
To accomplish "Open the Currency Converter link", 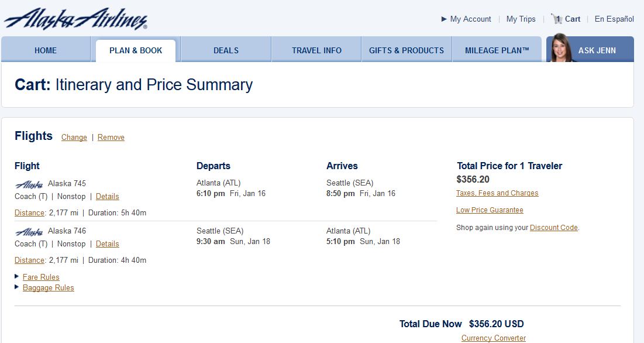I will [x=493, y=338].
